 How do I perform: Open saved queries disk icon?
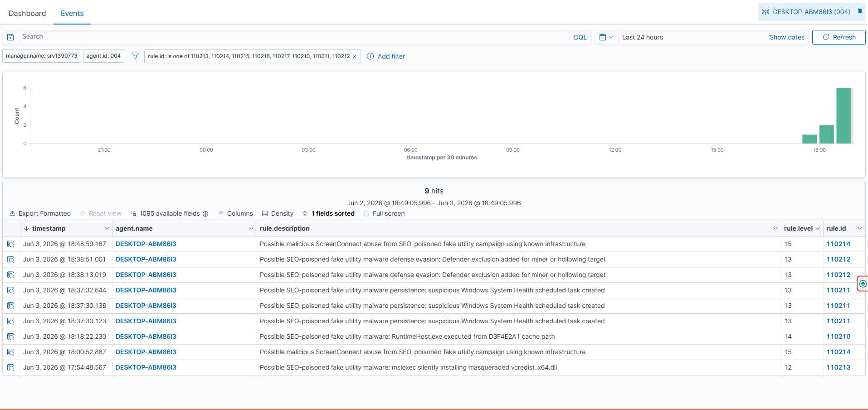[10, 37]
